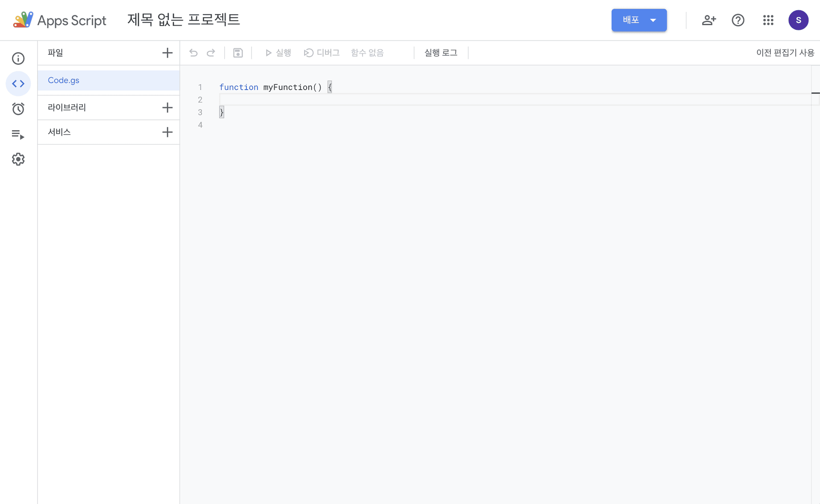This screenshot has height=504, width=820.
Task: Click the 디버그 debug button
Action: (322, 53)
